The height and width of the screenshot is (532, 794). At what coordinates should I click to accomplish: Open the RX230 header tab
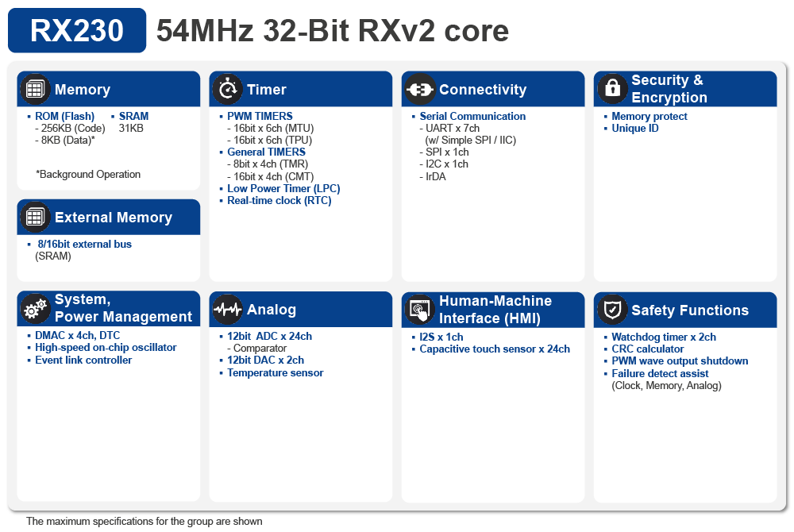click(x=76, y=29)
